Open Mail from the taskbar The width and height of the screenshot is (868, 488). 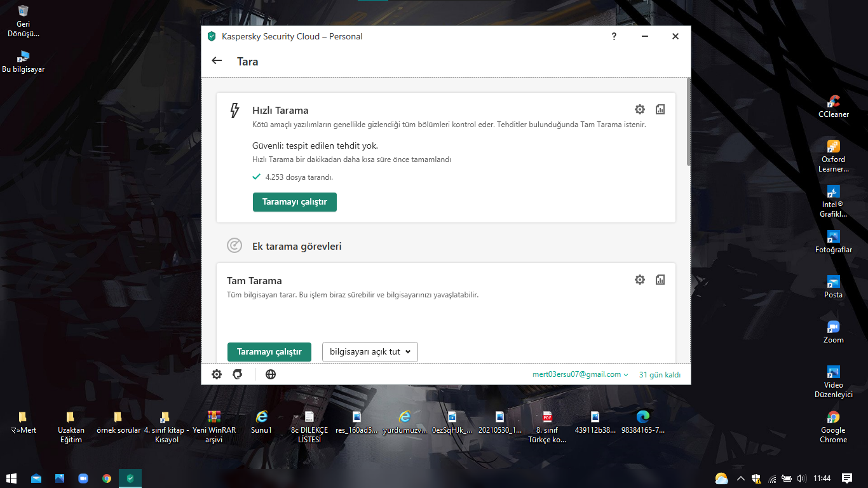(x=36, y=478)
